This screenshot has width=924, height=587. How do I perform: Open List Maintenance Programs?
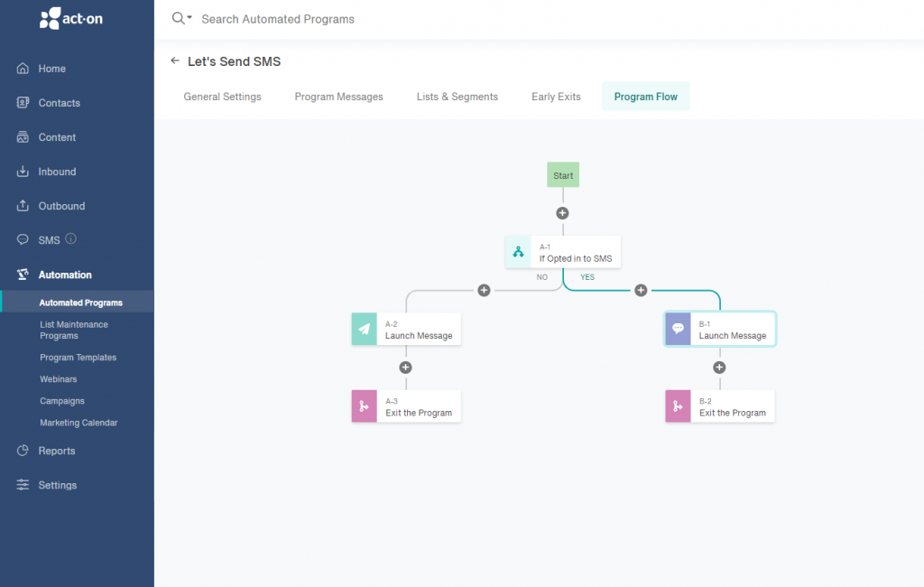(74, 330)
